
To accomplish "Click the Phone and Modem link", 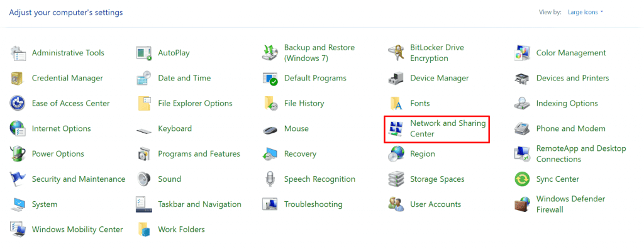I will point(571,129).
